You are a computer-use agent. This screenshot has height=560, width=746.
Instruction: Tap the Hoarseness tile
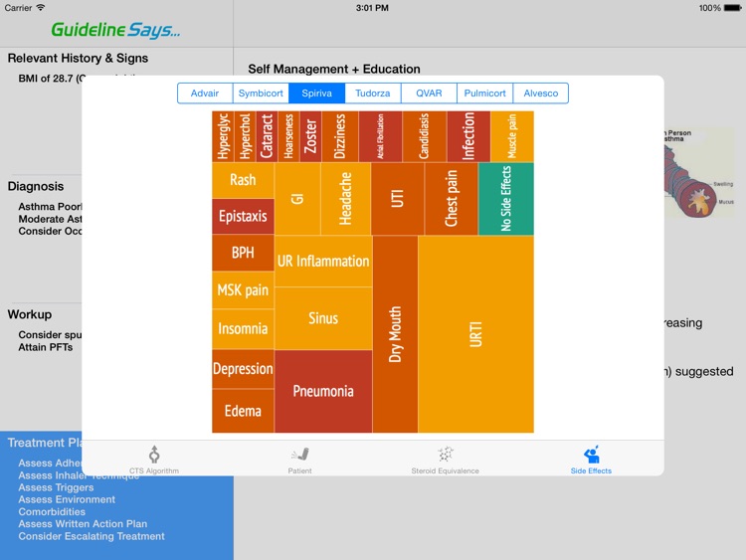[x=288, y=136]
